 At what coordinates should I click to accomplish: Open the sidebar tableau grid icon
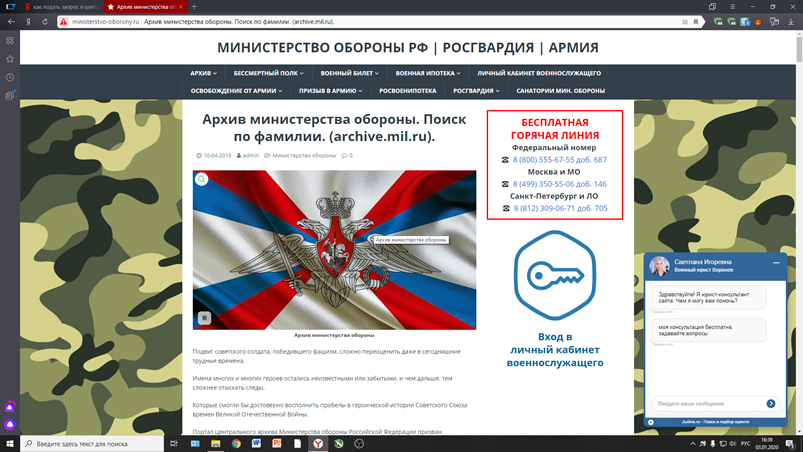pos(10,40)
